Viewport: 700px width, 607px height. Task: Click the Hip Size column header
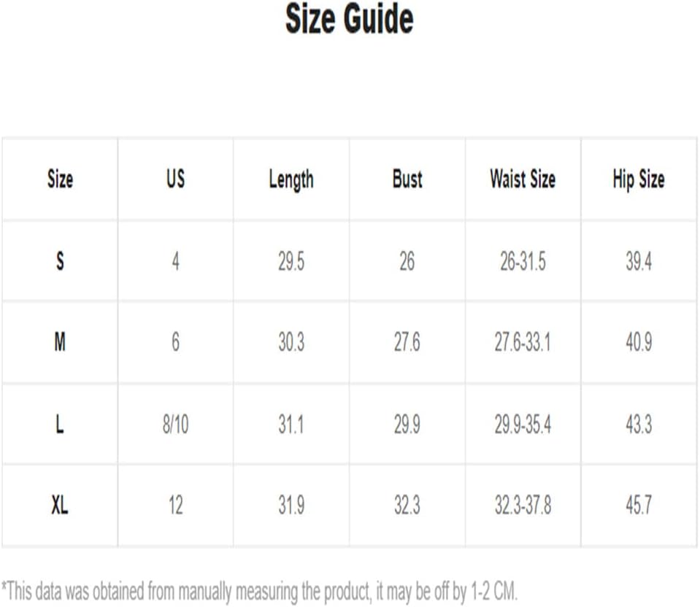(639, 180)
